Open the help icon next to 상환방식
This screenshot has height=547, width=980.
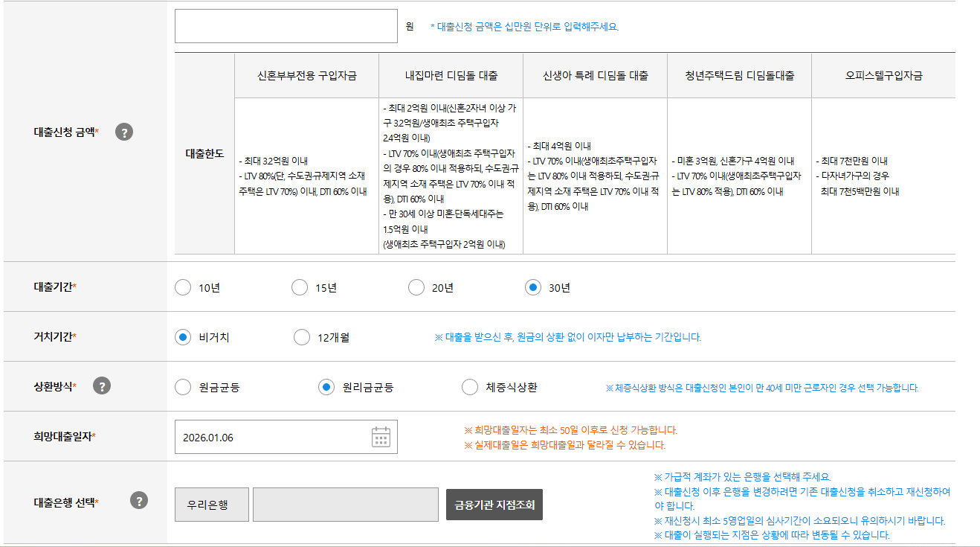click(x=103, y=386)
